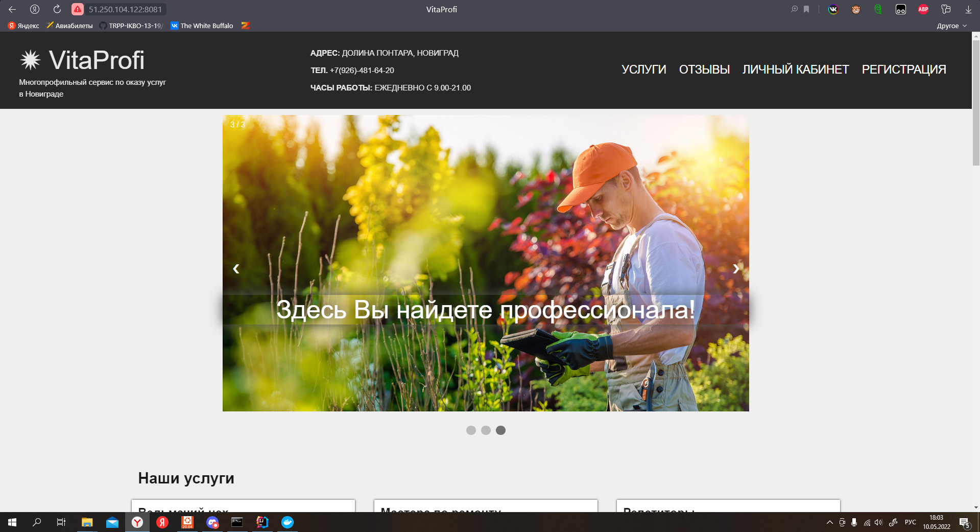
Task: Open IntelliJ IDEA from the taskbar
Action: [x=261, y=522]
